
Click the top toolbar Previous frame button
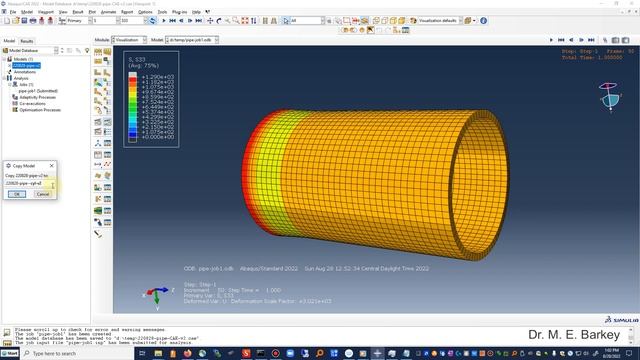pyautogui.click(x=181, y=20)
